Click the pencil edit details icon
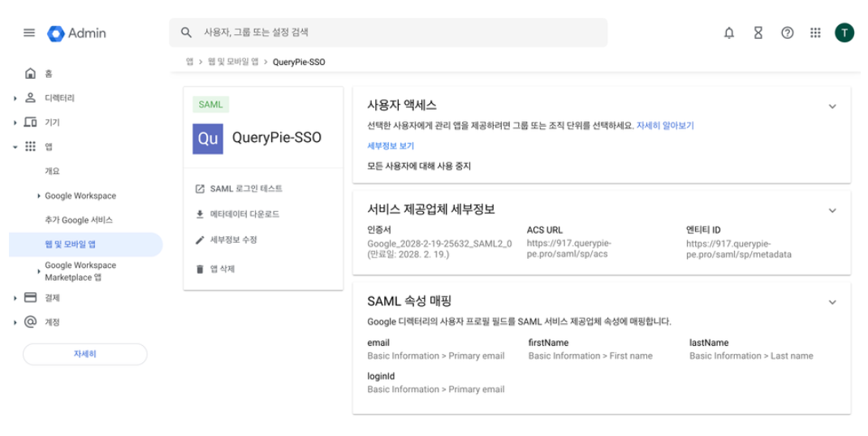The height and width of the screenshot is (436, 868). [x=200, y=240]
